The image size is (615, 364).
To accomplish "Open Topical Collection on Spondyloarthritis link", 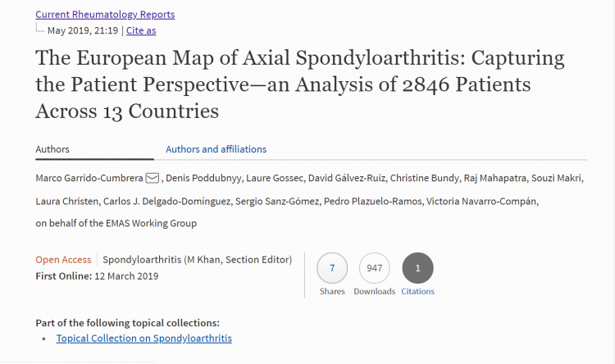I will pos(144,338).
